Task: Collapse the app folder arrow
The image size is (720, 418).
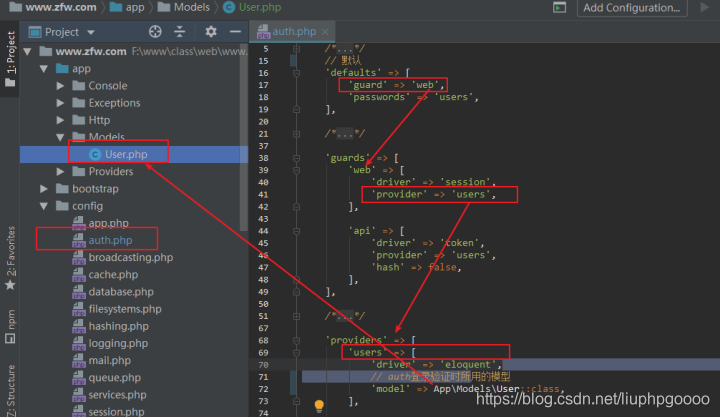Action: 44,69
